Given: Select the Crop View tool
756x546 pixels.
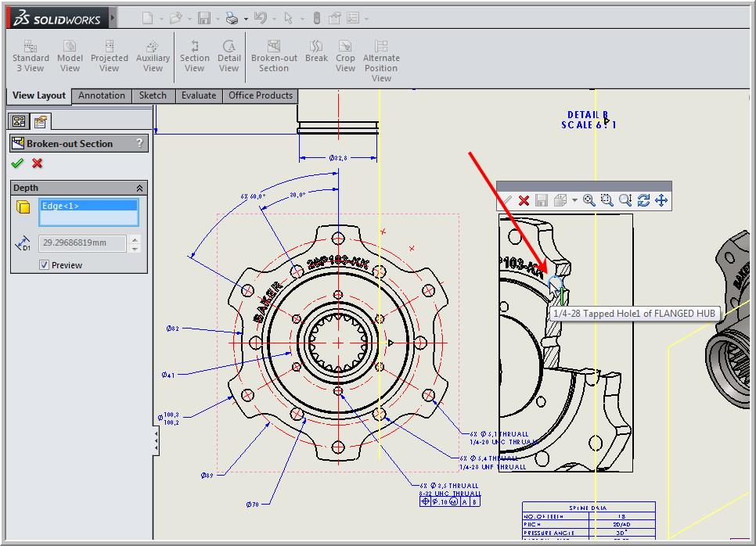Looking at the screenshot, I should coord(345,56).
